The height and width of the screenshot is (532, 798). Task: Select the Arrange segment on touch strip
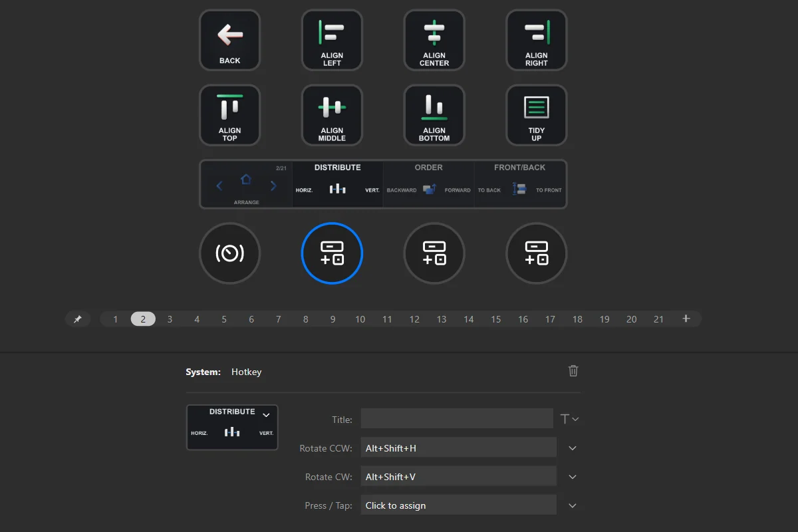coord(246,184)
